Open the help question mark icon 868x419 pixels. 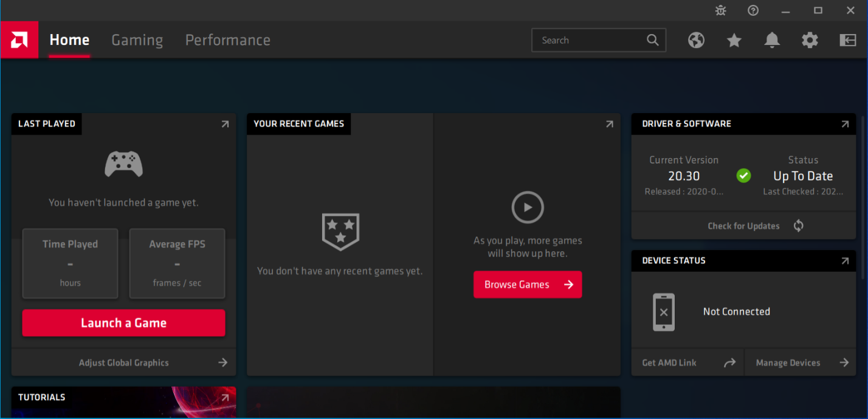753,10
